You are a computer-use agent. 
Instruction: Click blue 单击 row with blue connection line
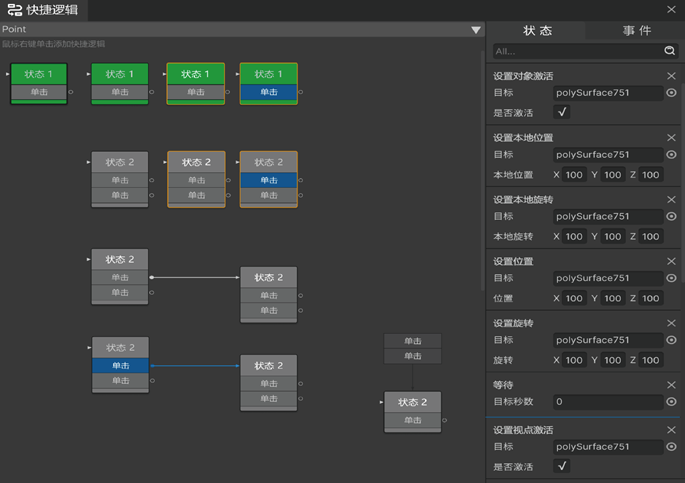121,366
